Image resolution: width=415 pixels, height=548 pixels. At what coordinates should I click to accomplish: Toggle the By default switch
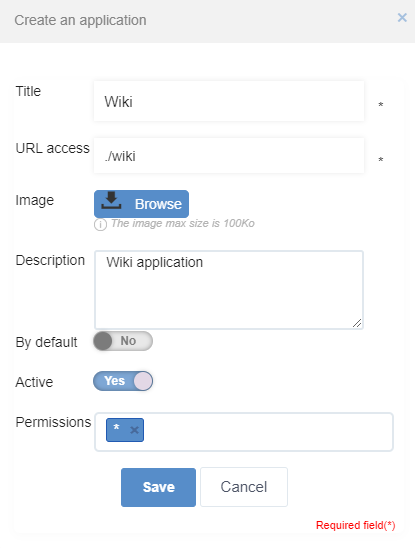tap(123, 341)
